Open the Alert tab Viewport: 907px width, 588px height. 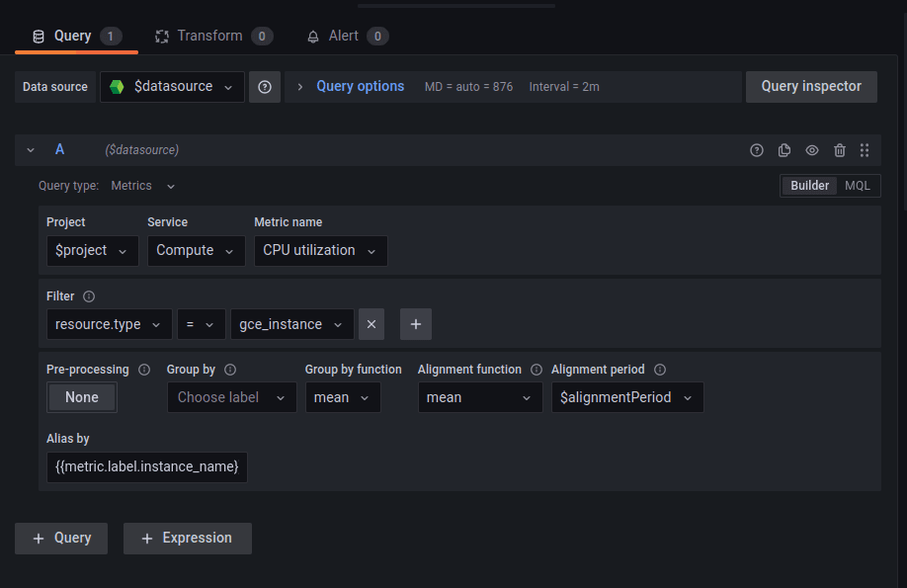tap(347, 35)
